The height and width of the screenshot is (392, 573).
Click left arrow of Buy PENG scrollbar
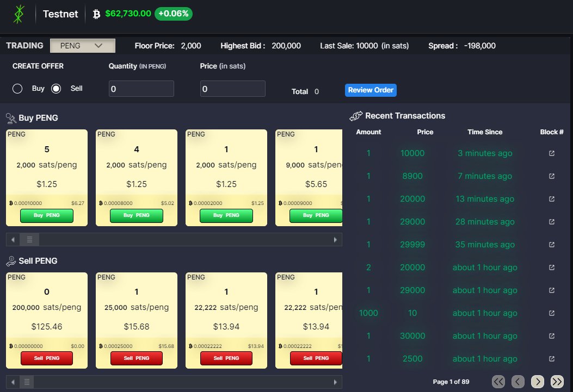pyautogui.click(x=13, y=240)
